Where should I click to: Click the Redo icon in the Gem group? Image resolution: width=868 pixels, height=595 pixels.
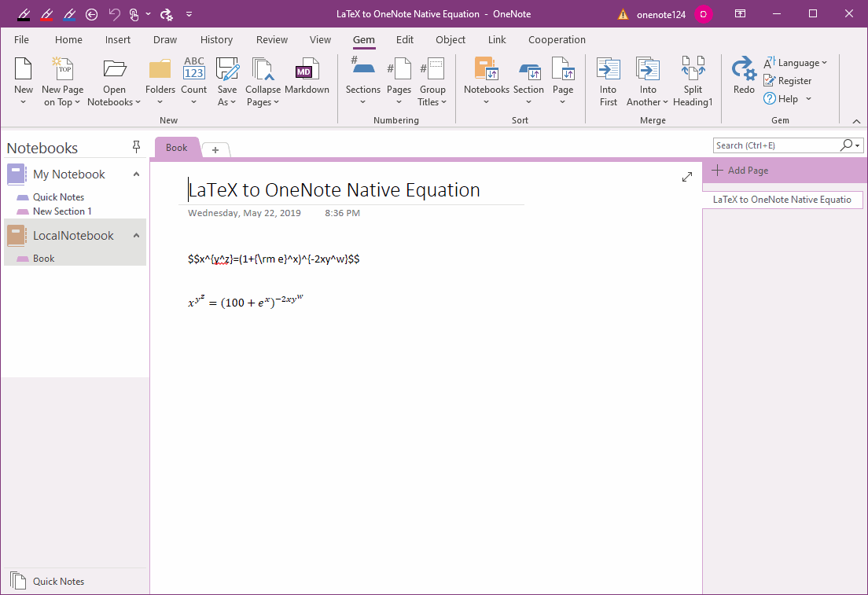tap(743, 75)
